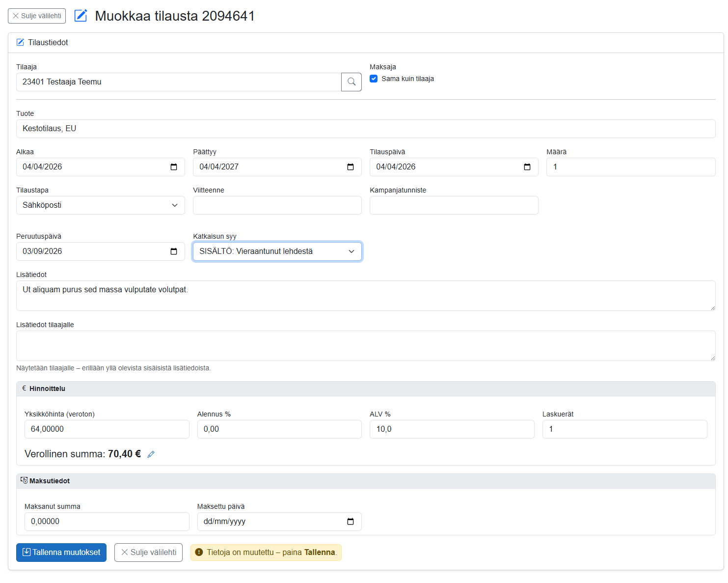Open the Alkaa date calendar picker
Image resolution: width=728 pixels, height=583 pixels.
click(x=174, y=167)
